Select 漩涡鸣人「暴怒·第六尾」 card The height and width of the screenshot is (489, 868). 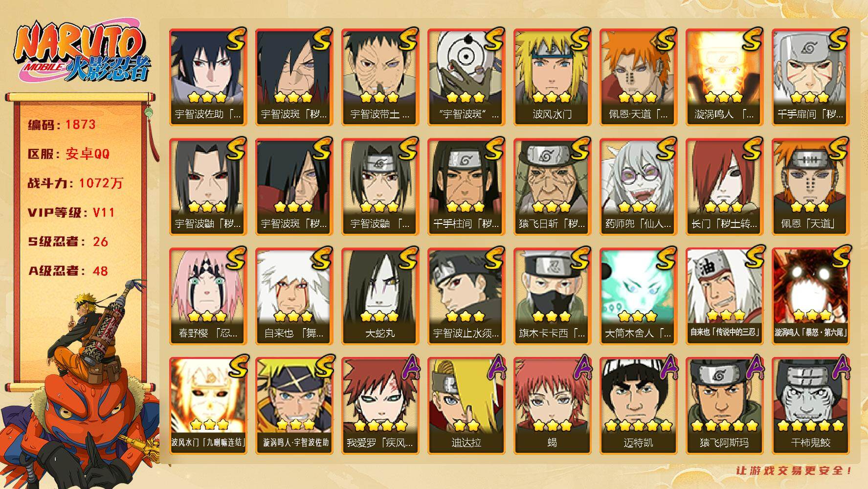coord(810,296)
